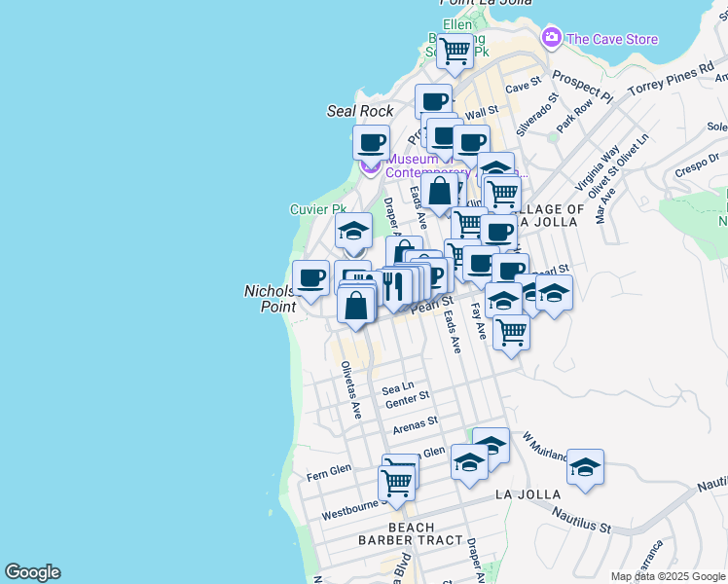Viewport: 728px width, 584px height.
Task: Click the 'BEACH BARBER TRACT' neighborhood label
Action: [411, 533]
